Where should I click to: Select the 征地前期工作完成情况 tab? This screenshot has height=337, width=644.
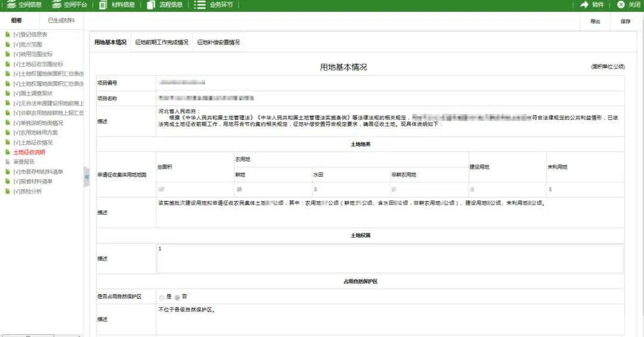point(162,42)
